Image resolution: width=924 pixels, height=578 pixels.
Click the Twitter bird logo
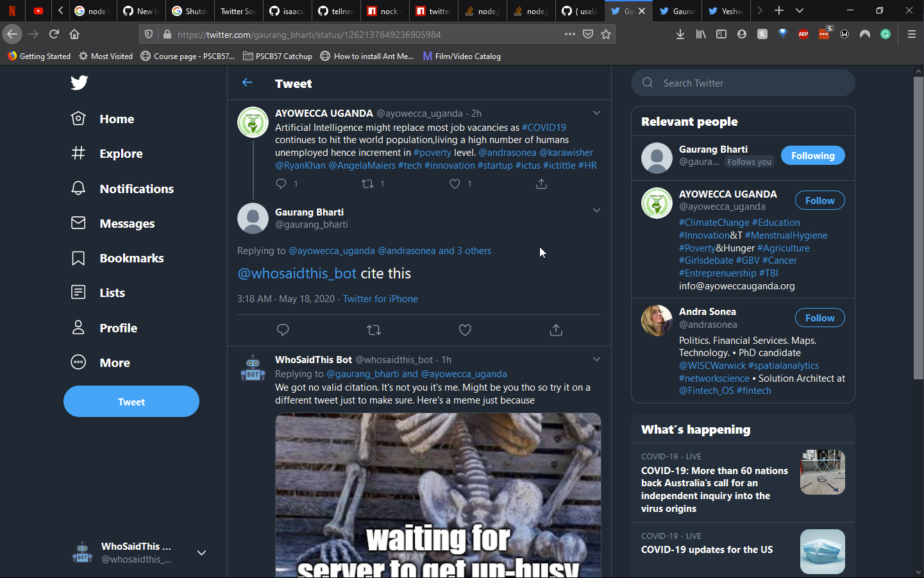tap(79, 83)
